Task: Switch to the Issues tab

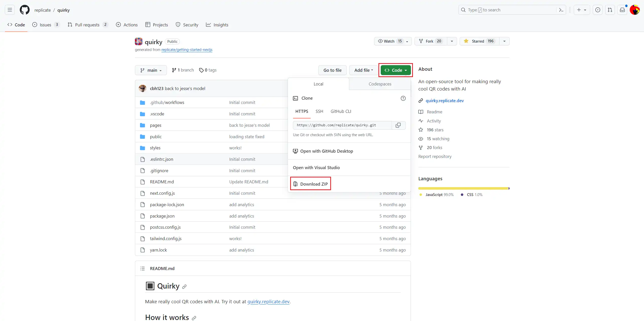Action: 46,25
